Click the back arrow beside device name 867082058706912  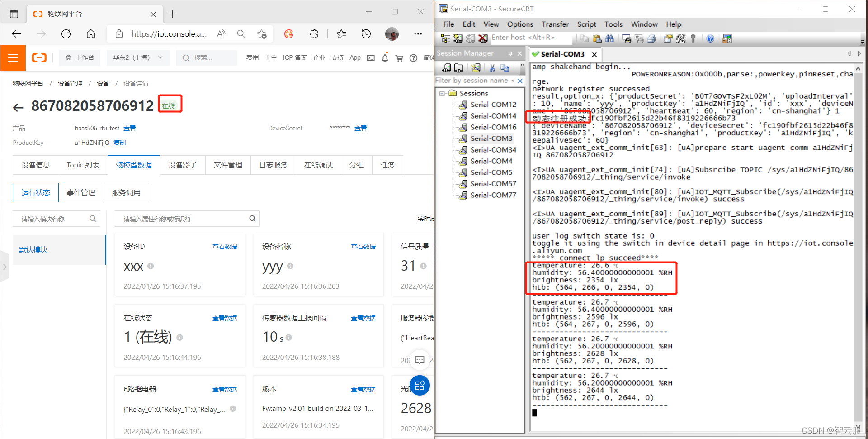(18, 107)
